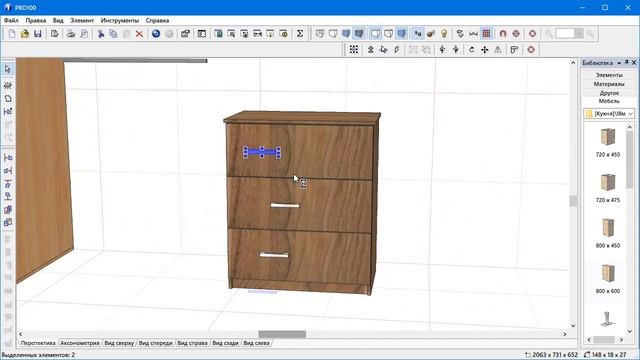Open the Файл menu
640x360 pixels.
click(11, 20)
